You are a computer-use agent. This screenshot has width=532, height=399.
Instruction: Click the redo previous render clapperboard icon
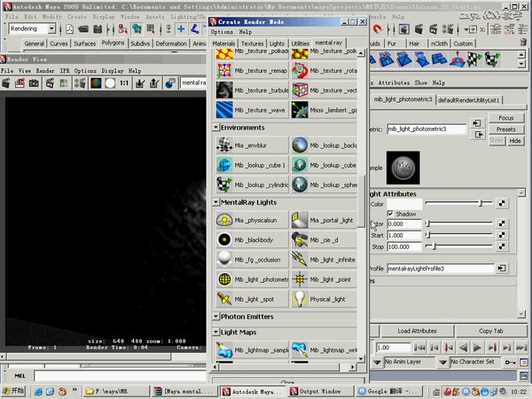6,82
